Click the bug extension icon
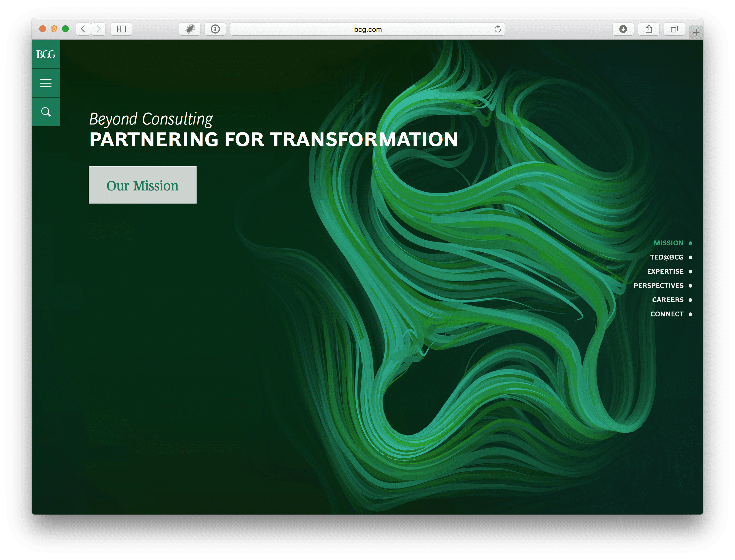 (x=190, y=29)
